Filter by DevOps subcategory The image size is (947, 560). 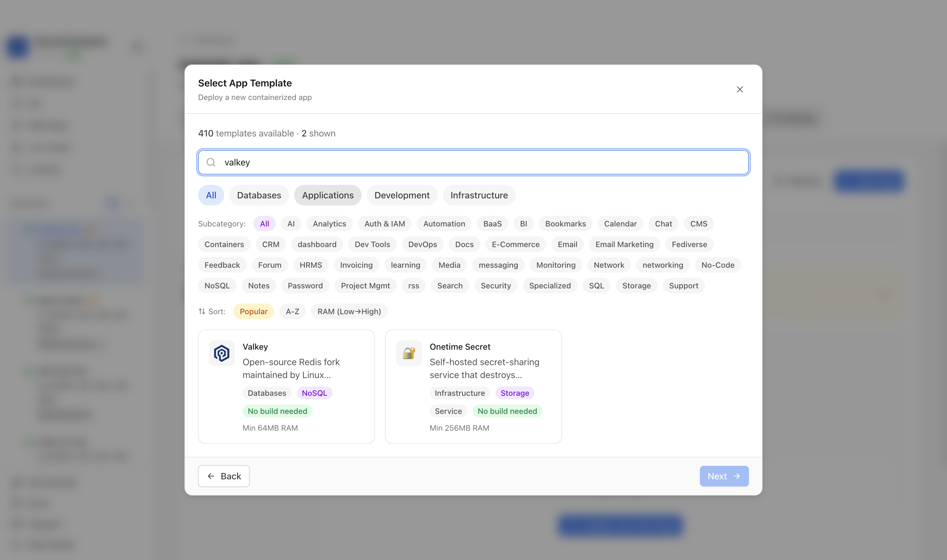[x=422, y=245]
